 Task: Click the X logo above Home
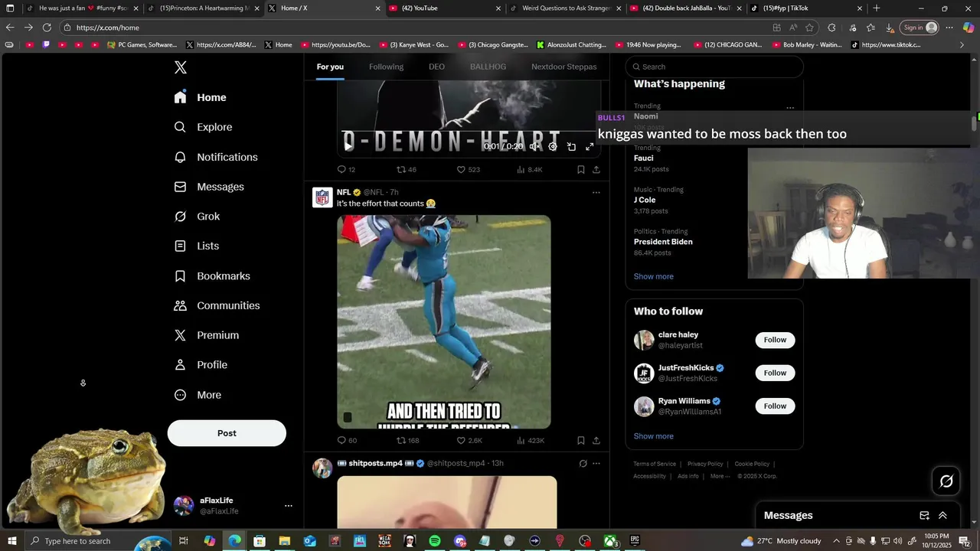181,67
